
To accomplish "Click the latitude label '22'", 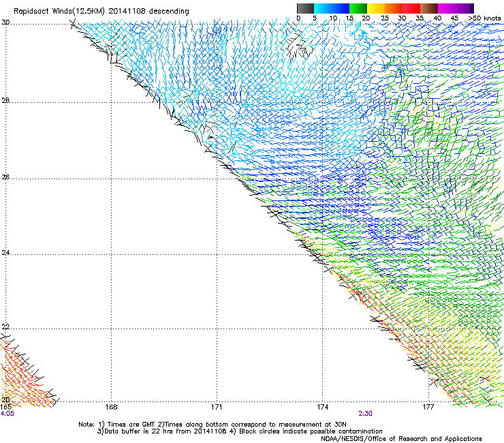I will 5,327.
